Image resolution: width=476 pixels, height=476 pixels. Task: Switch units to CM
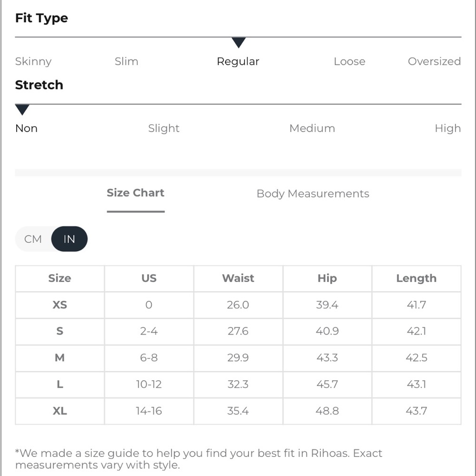pyautogui.click(x=33, y=239)
